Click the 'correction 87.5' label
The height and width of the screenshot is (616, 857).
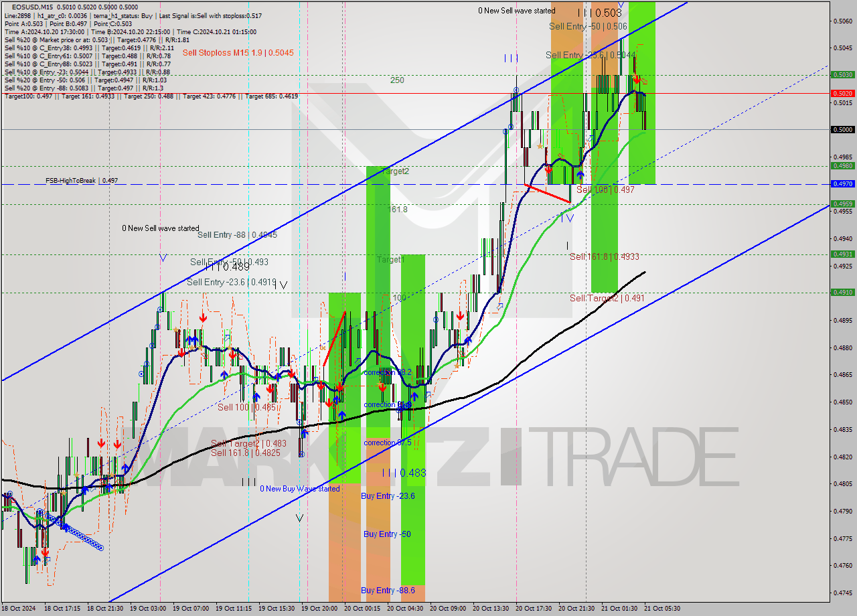pos(388,443)
